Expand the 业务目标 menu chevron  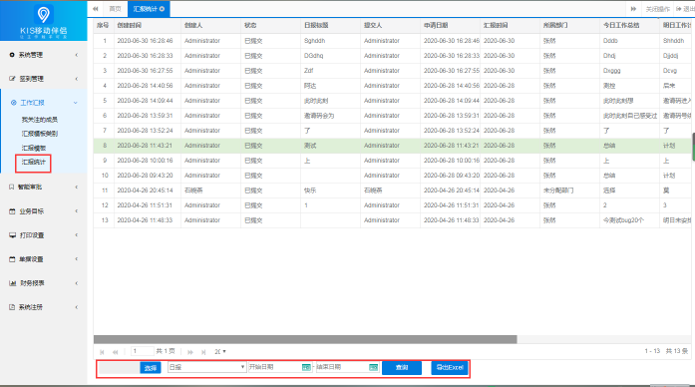pyautogui.click(x=77, y=211)
